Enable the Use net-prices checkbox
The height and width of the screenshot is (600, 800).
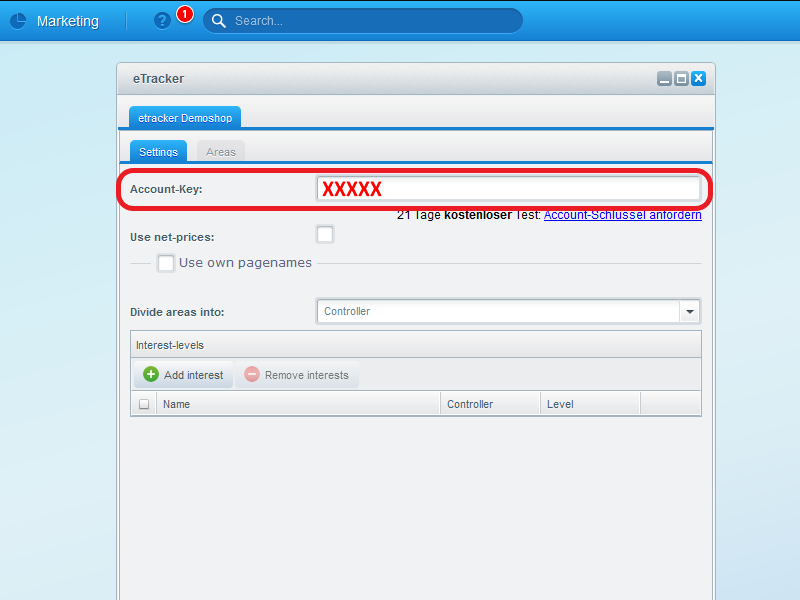[325, 235]
